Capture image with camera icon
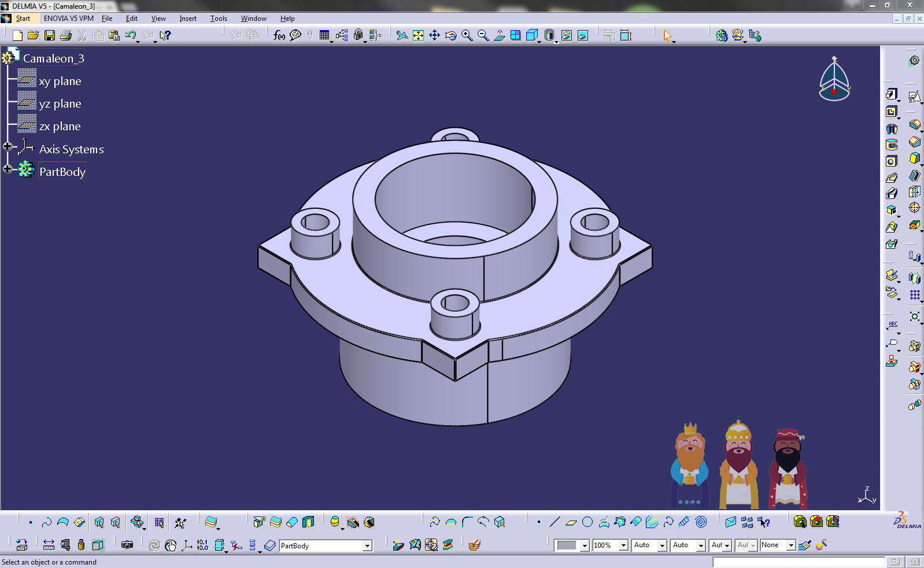Viewport: 924px width, 568px height. point(127,545)
